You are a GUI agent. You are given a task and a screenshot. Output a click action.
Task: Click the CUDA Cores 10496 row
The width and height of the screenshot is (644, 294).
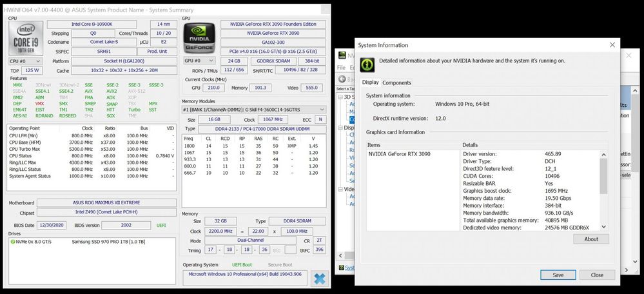pyautogui.click(x=530, y=176)
